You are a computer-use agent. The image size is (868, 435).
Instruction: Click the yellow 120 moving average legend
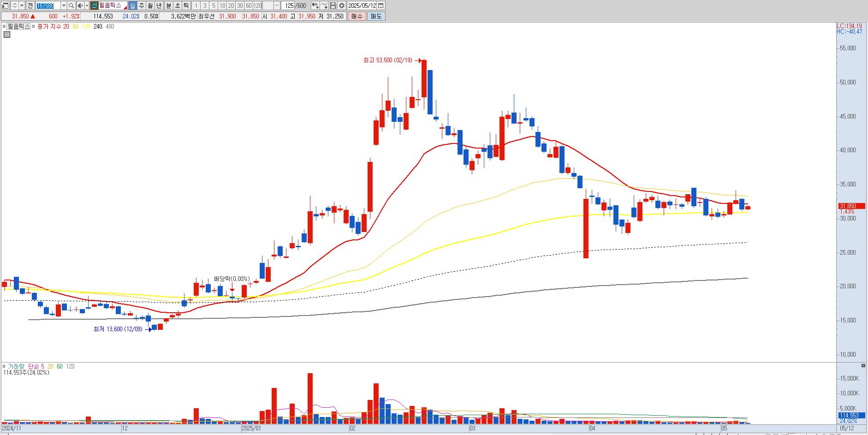click(86, 26)
